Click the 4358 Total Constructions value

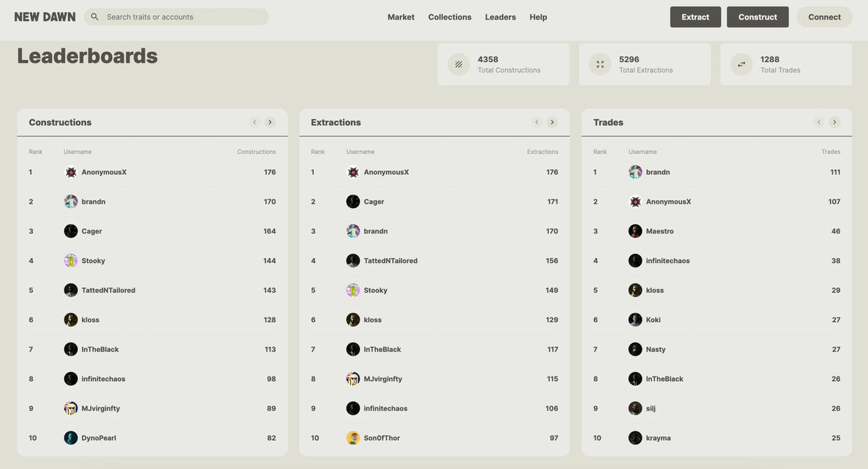(x=488, y=59)
